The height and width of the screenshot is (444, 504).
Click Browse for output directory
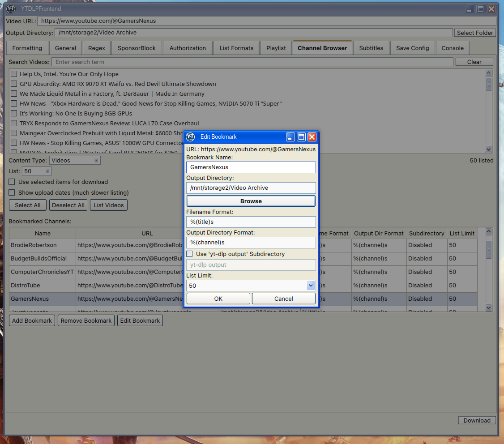click(x=251, y=201)
